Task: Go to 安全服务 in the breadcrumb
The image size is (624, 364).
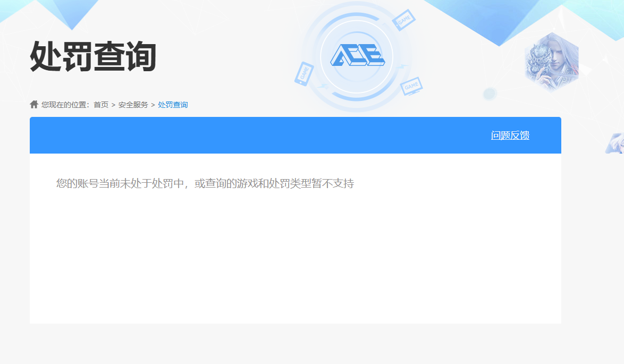Action: 133,105
